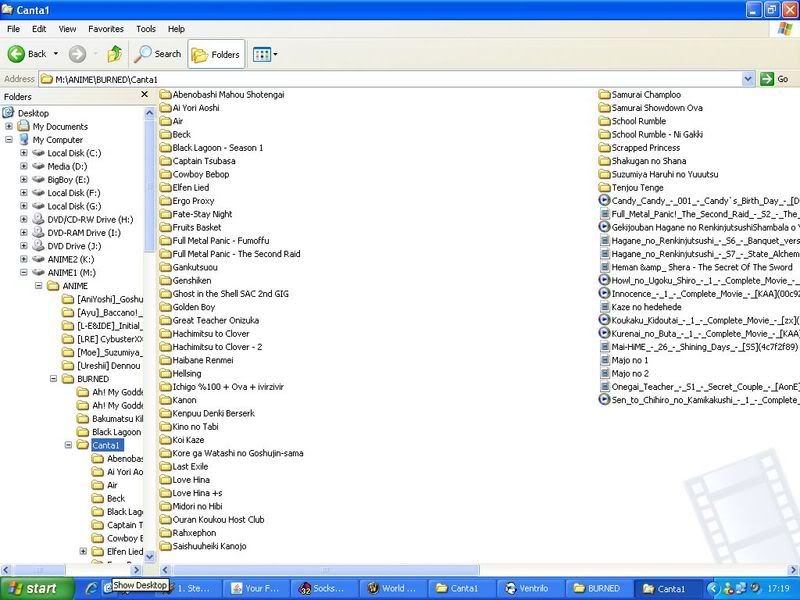Select Kino no Tabi folder name
This screenshot has height=600, width=800.
click(x=195, y=426)
